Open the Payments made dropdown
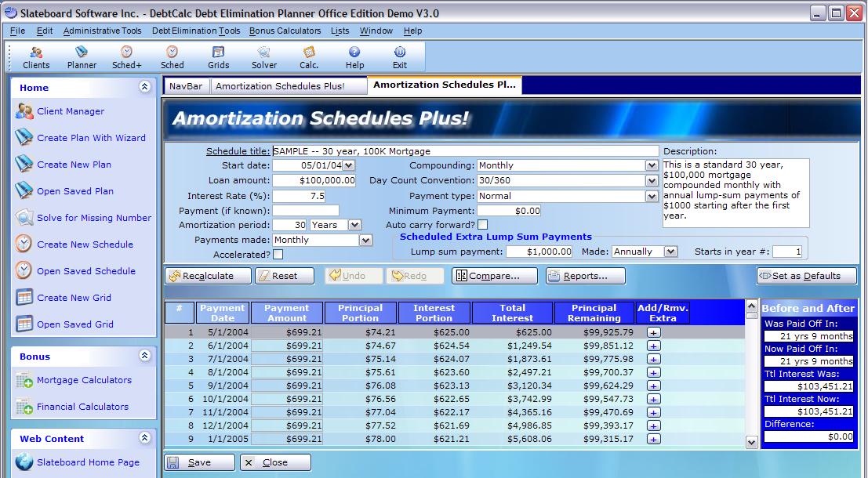 365,241
